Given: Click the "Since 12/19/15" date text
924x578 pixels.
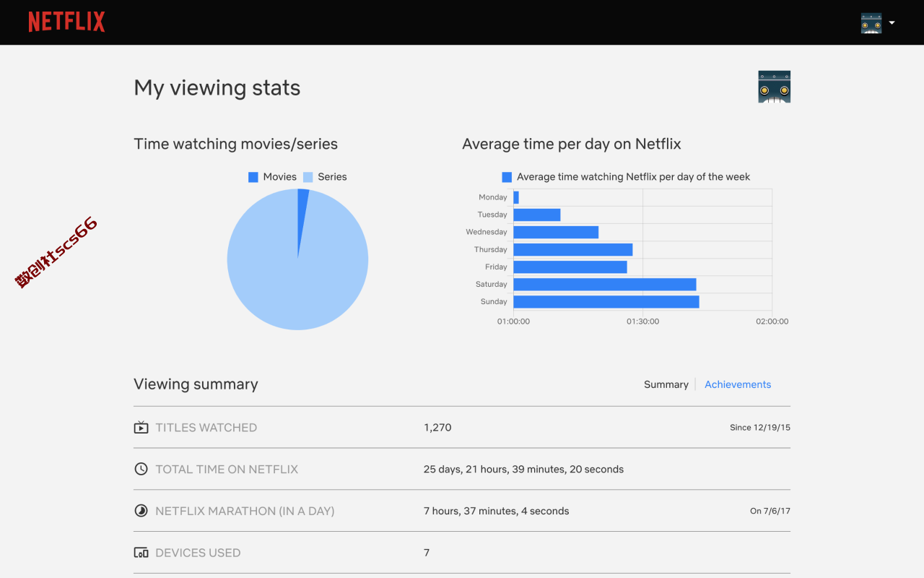Looking at the screenshot, I should coord(760,428).
